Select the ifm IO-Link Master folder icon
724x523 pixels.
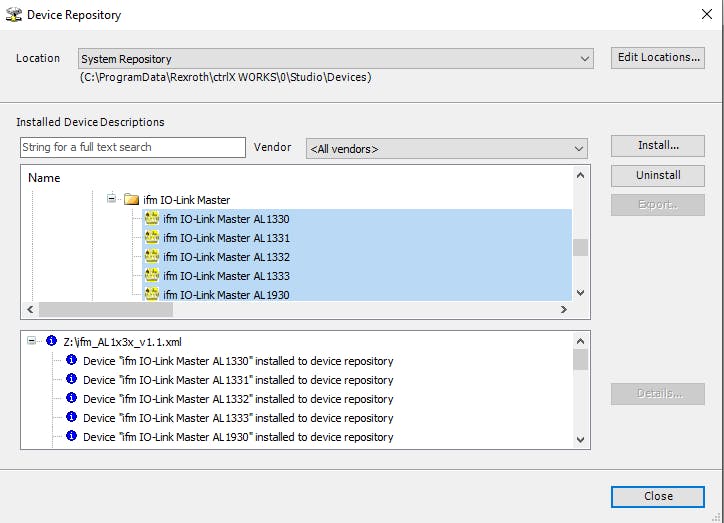[132, 199]
